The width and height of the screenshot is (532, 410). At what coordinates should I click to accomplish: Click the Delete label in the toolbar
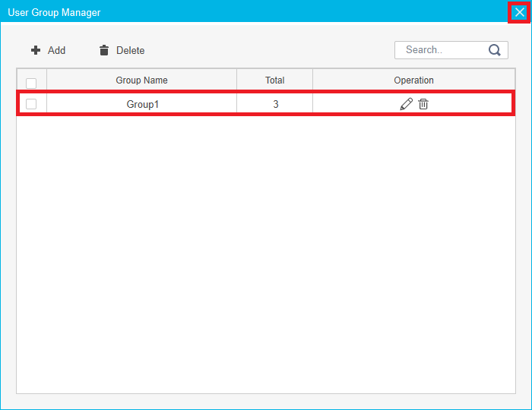click(130, 50)
